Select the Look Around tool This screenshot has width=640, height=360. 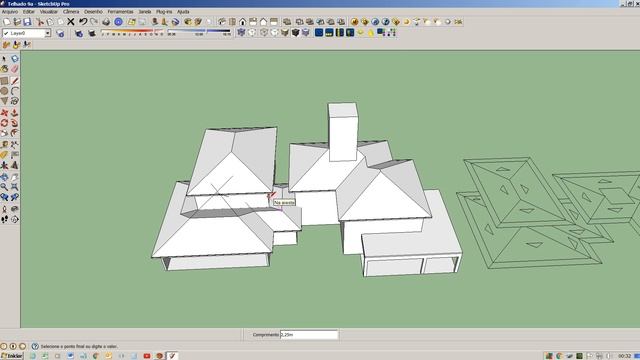coord(15,209)
